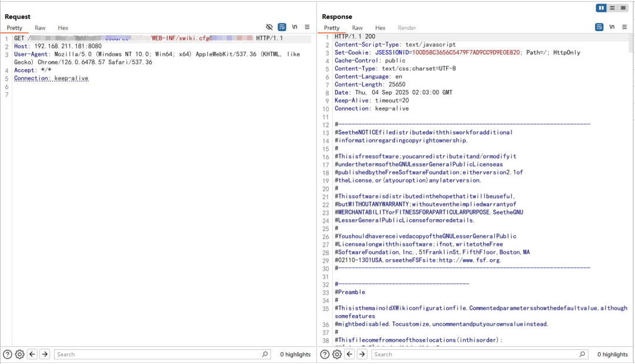Viewport: 635px width, 364px height.
Task: Click 'Content-Language: en' response header
Action: coord(368,76)
